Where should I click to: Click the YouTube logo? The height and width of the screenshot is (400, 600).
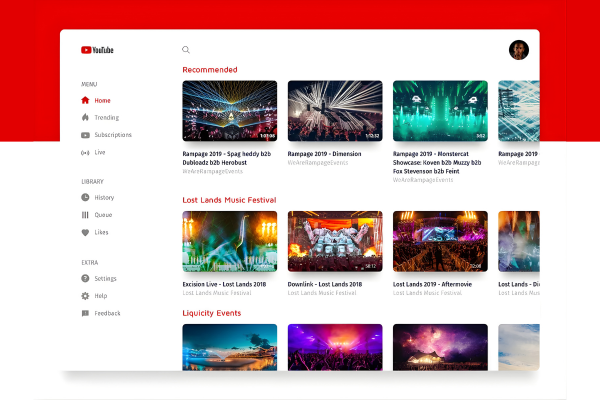97,50
